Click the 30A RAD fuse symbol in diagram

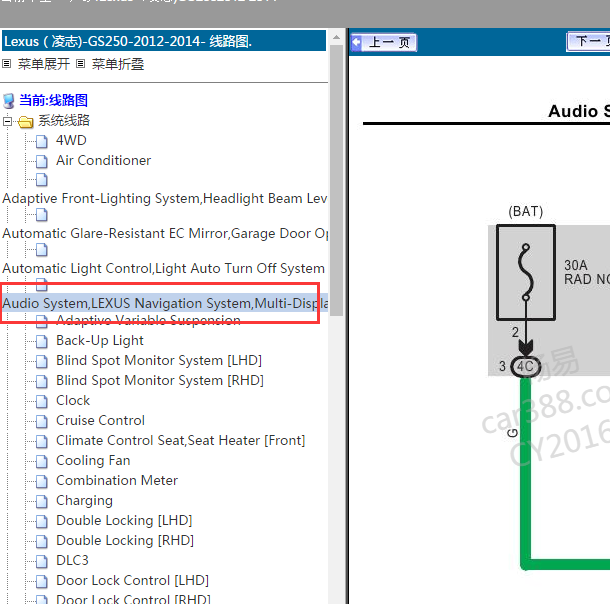526,272
